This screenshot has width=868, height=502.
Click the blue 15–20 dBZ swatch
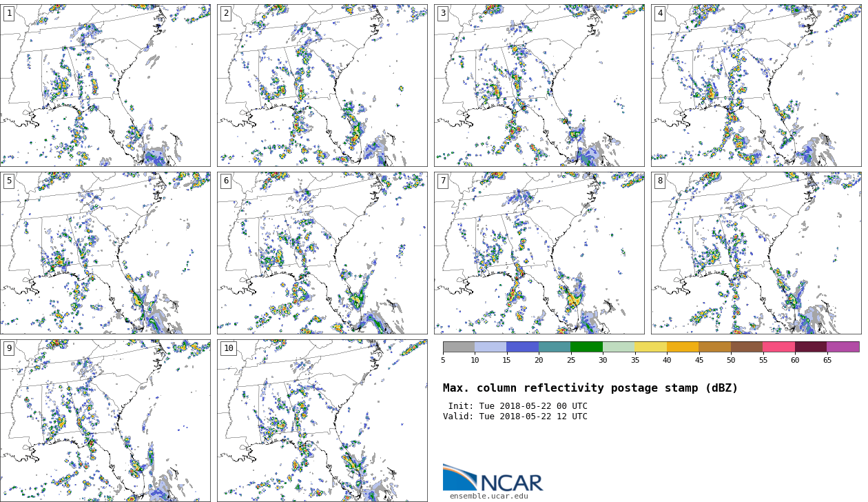(522, 348)
